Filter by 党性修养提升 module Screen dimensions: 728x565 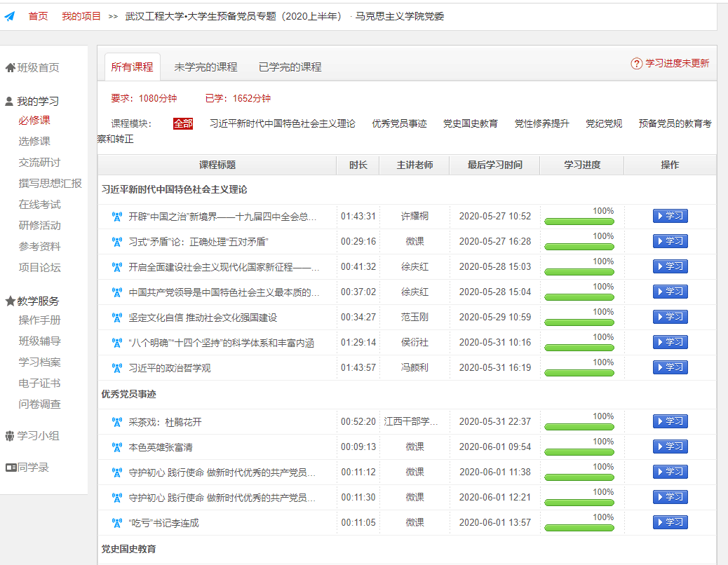[542, 123]
